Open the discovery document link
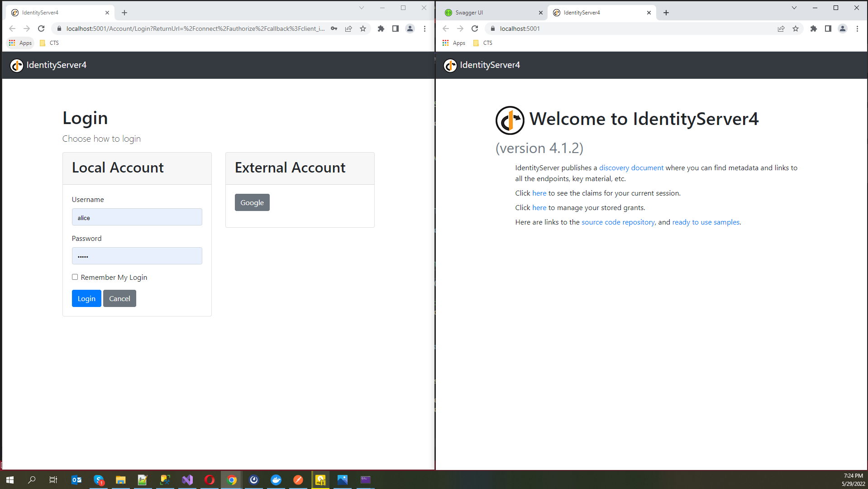Screen dimensions: 868x489 pos(631,168)
